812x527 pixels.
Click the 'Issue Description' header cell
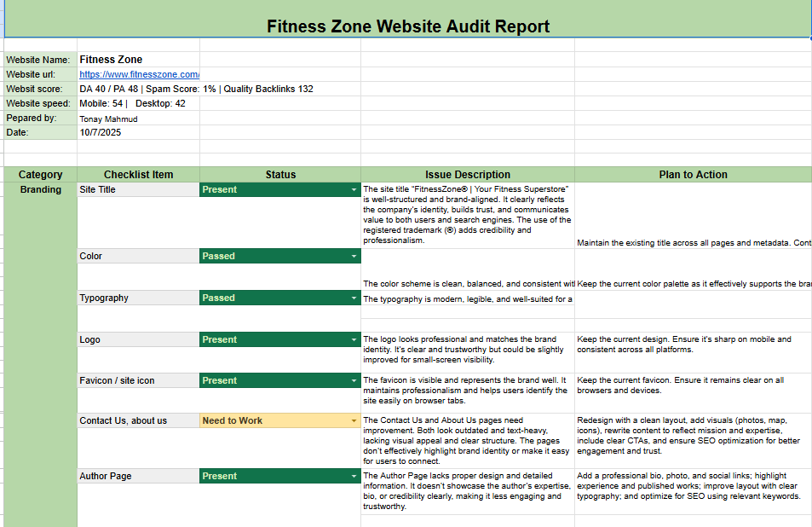point(467,175)
